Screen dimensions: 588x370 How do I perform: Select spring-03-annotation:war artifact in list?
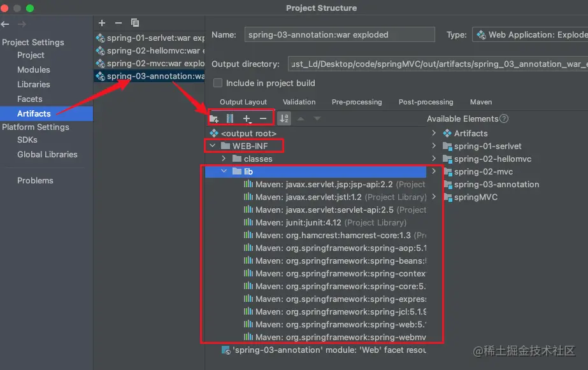(150, 76)
